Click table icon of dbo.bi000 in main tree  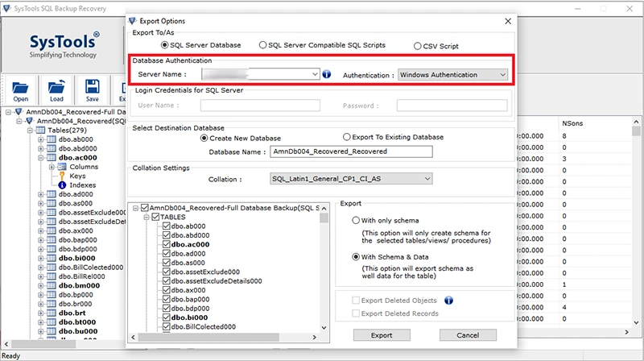[52, 258]
